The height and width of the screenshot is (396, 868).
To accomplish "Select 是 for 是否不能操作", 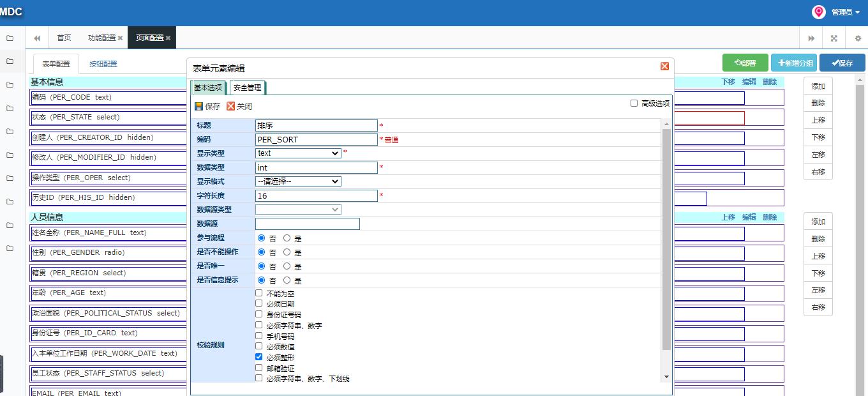I will point(287,252).
